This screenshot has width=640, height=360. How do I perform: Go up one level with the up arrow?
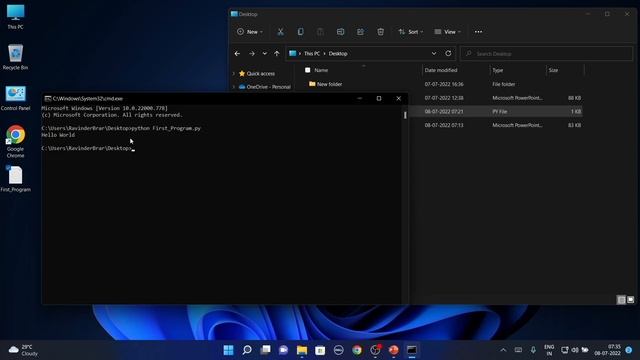277,53
